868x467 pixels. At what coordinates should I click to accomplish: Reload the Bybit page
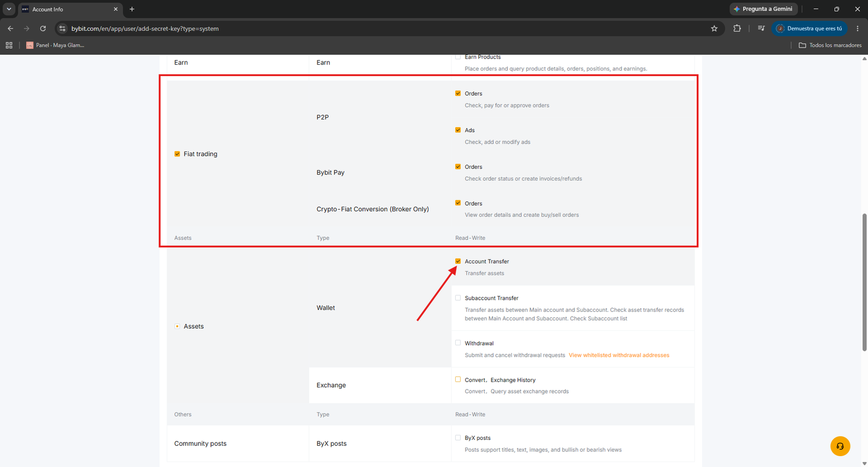coord(43,29)
